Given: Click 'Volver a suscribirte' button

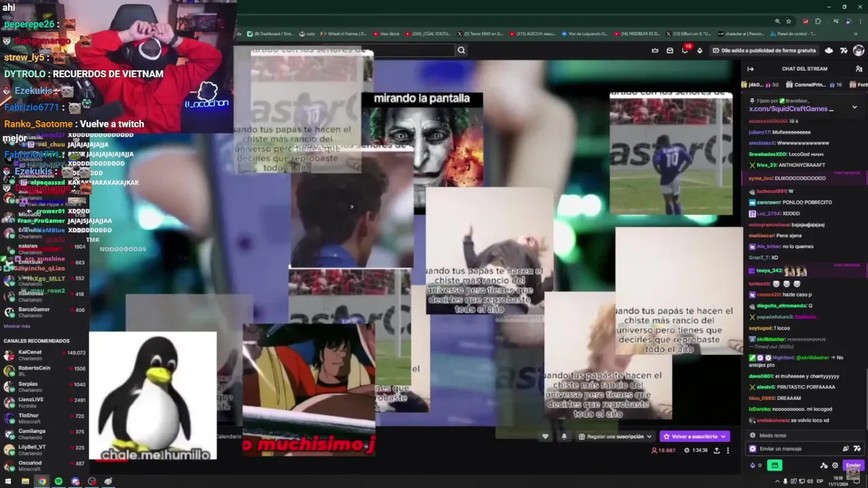Looking at the screenshot, I should pyautogui.click(x=694, y=436).
